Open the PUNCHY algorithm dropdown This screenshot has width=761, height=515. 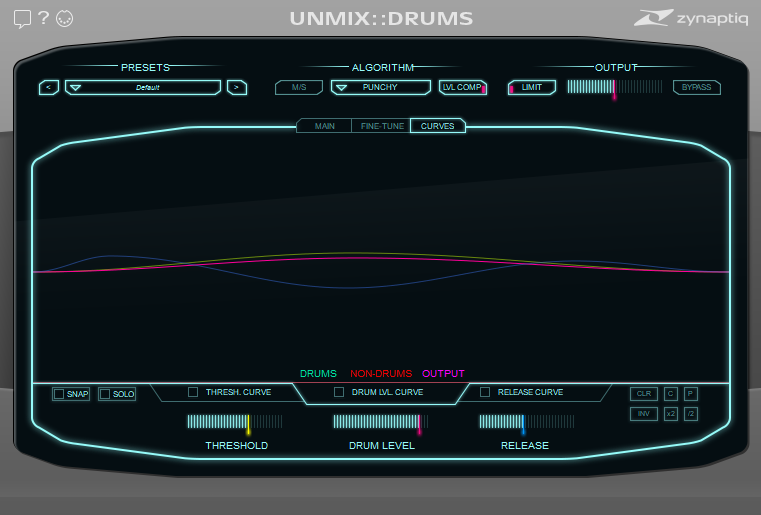[381, 87]
